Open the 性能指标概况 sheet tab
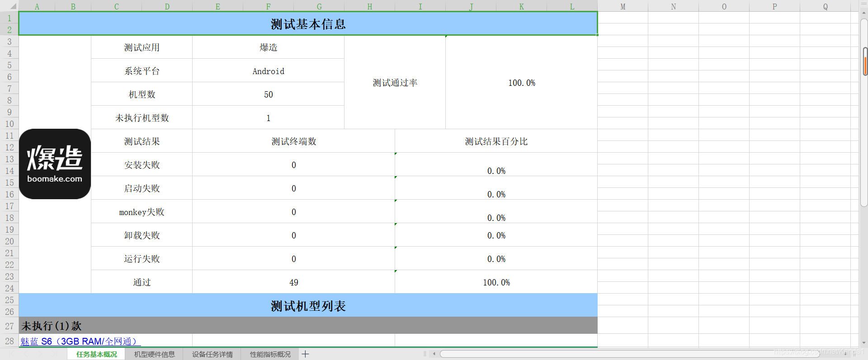Screen dimensions: 868x360 (x=270, y=354)
